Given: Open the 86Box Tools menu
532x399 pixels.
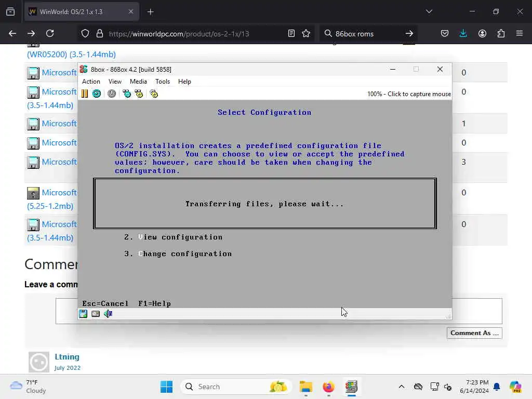Looking at the screenshot, I should tap(163, 82).
